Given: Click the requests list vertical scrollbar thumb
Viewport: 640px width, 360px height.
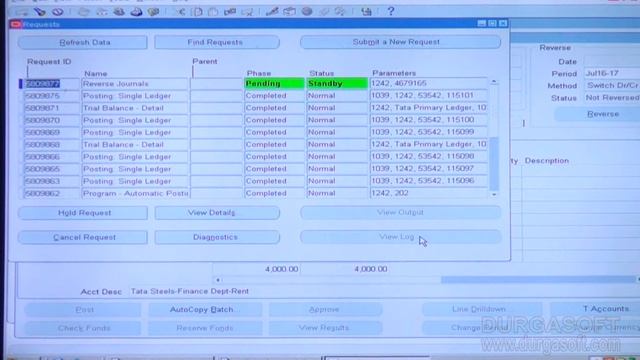Looking at the screenshot, I should pos(494,164).
